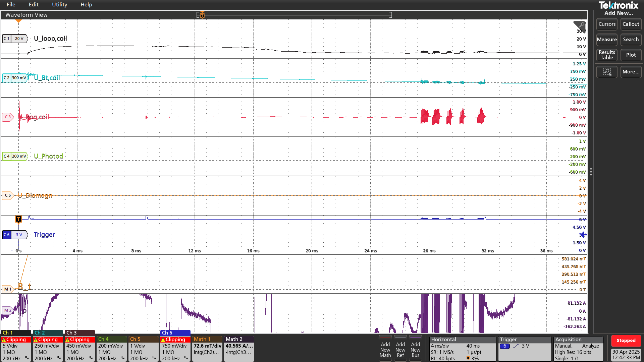
Task: Select the M2 math waveform handle
Action: 8,310
